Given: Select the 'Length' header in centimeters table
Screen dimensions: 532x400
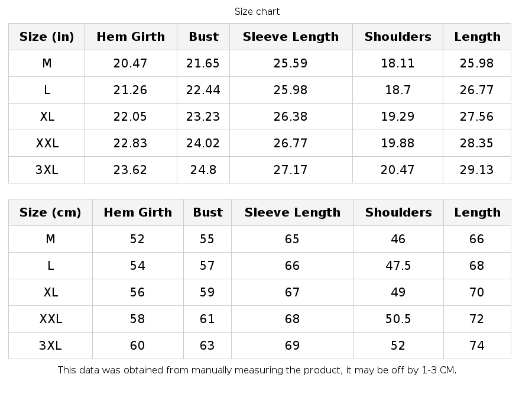Looking at the screenshot, I should click(x=477, y=212).
